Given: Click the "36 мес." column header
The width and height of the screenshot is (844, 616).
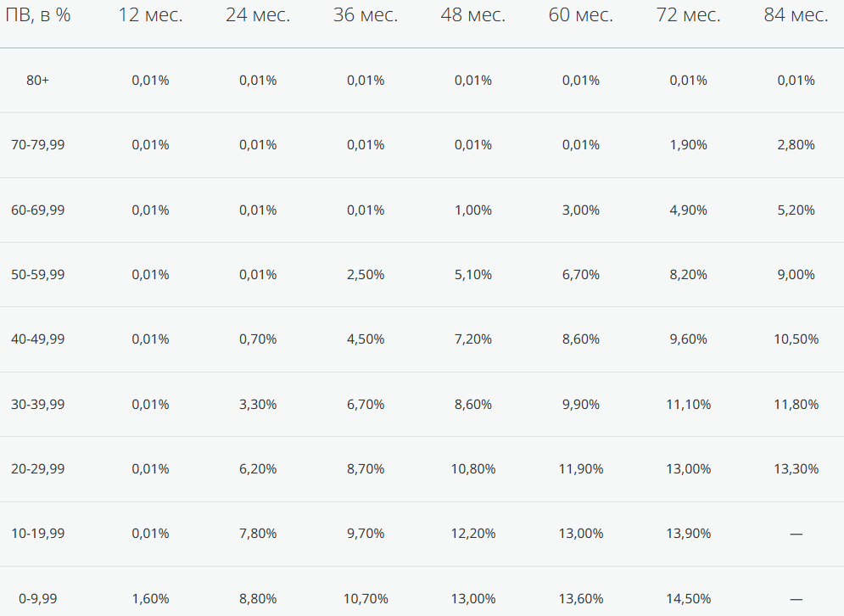Looking at the screenshot, I should [x=366, y=15].
